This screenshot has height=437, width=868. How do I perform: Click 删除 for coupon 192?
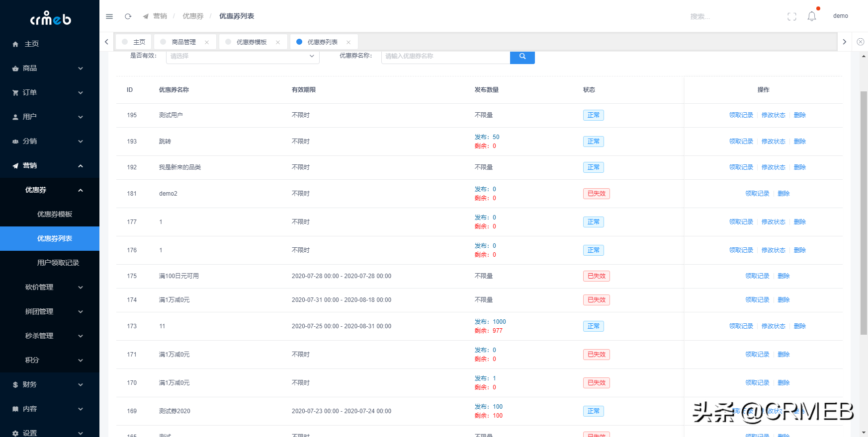coord(799,167)
